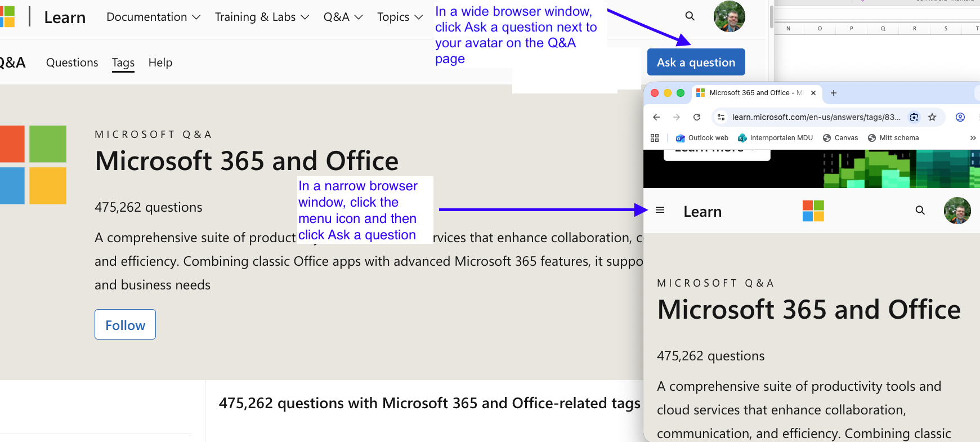Viewport: 980px width, 442px height.
Task: Select column Q header in the spreadsheet
Action: click(x=883, y=28)
